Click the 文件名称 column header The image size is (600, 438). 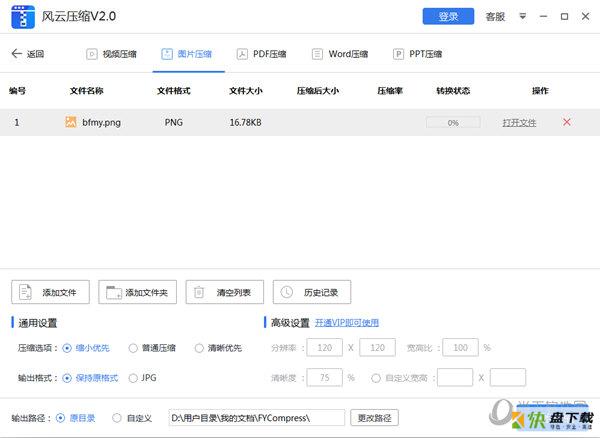(86, 91)
